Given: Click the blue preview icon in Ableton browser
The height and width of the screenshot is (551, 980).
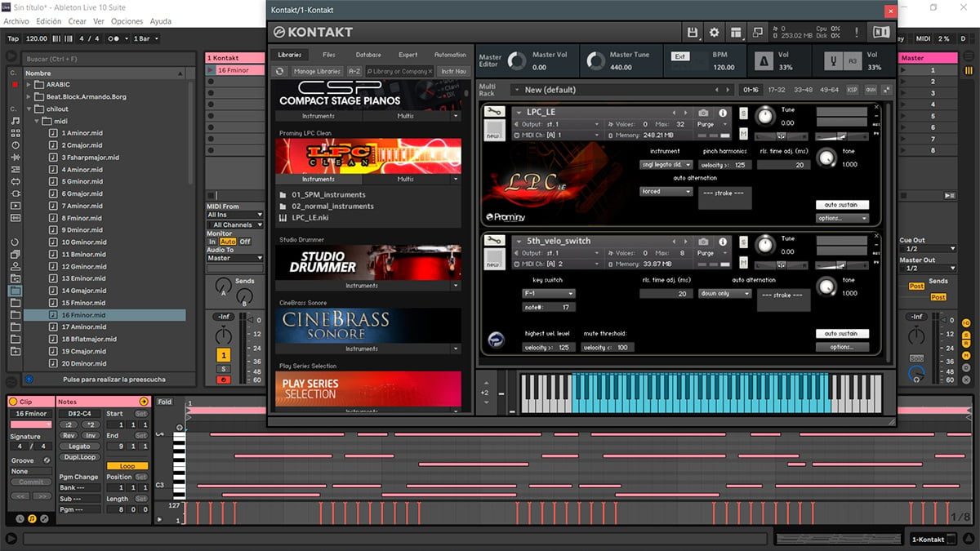Looking at the screenshot, I should coord(29,379).
